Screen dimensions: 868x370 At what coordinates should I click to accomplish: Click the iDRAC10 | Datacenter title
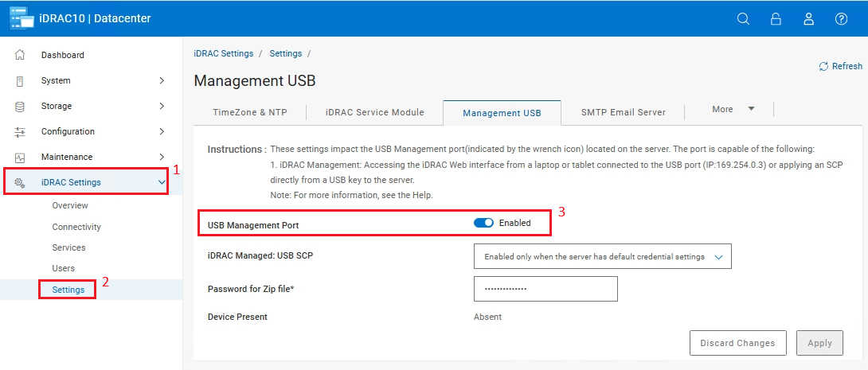95,18
